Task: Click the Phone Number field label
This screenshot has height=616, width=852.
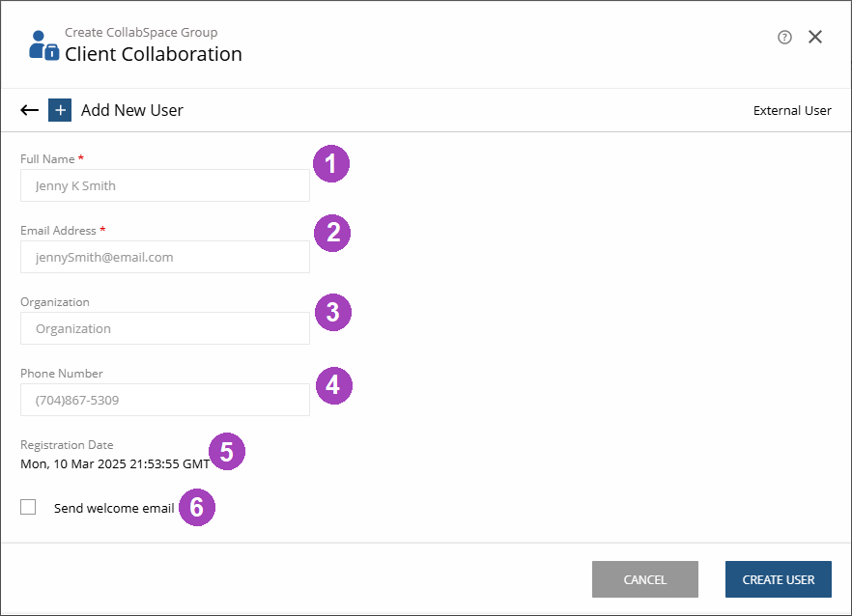Action: tap(62, 374)
